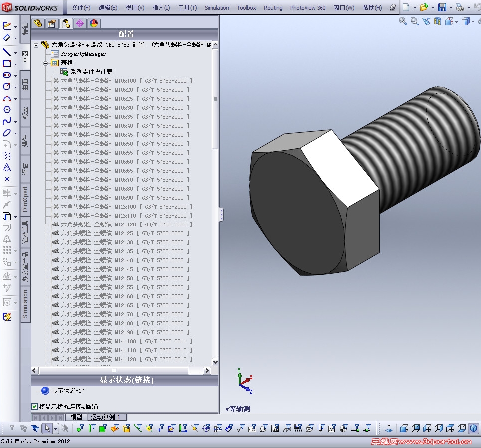The image size is (481, 448).
Task: Click the vertical scrollbar up arrow
Action: (x=215, y=45)
